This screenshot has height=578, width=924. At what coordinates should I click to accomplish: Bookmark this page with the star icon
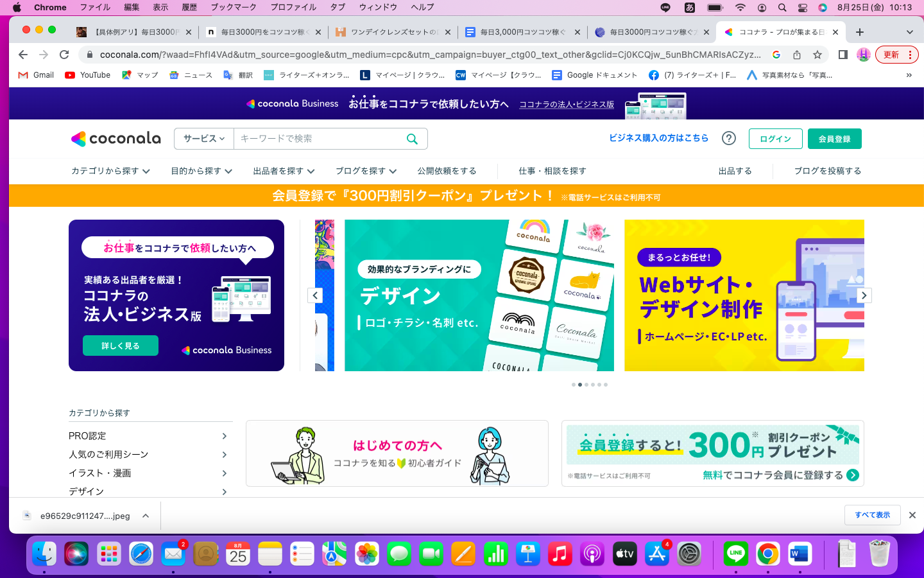pyautogui.click(x=817, y=55)
